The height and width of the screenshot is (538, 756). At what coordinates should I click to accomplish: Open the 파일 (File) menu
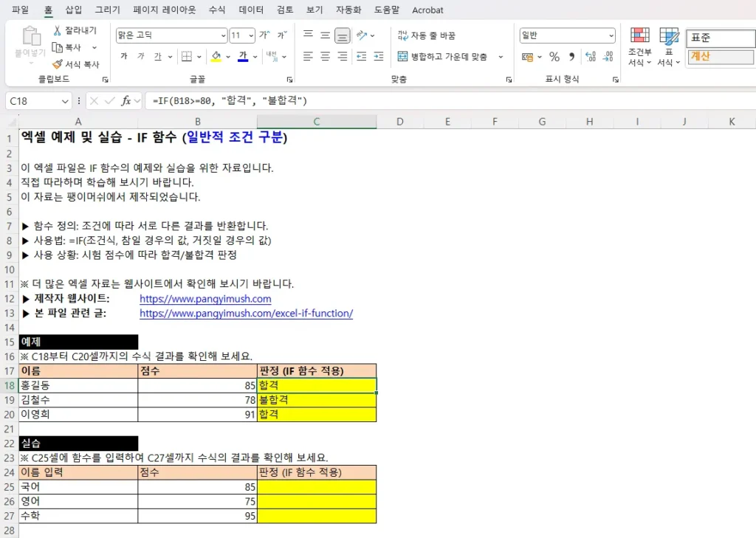coord(20,10)
